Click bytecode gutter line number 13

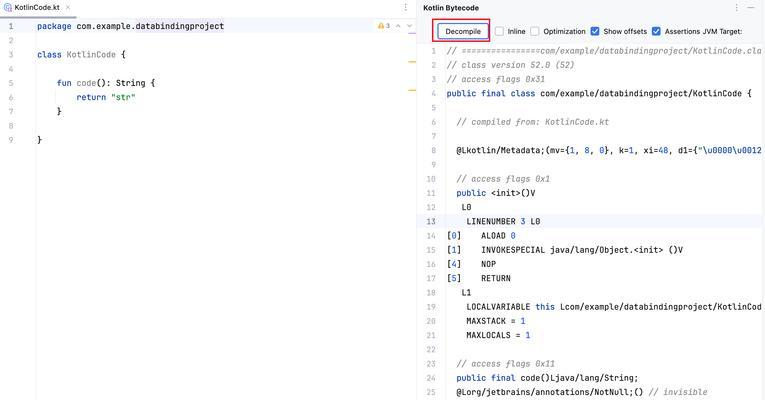(x=431, y=221)
